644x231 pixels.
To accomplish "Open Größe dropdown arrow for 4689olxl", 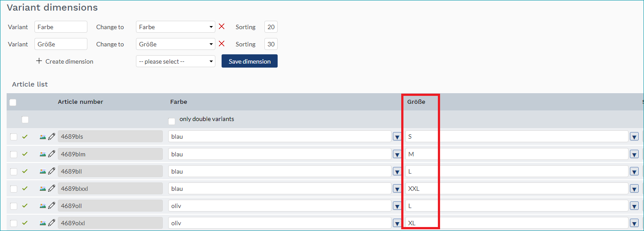I will [634, 223].
